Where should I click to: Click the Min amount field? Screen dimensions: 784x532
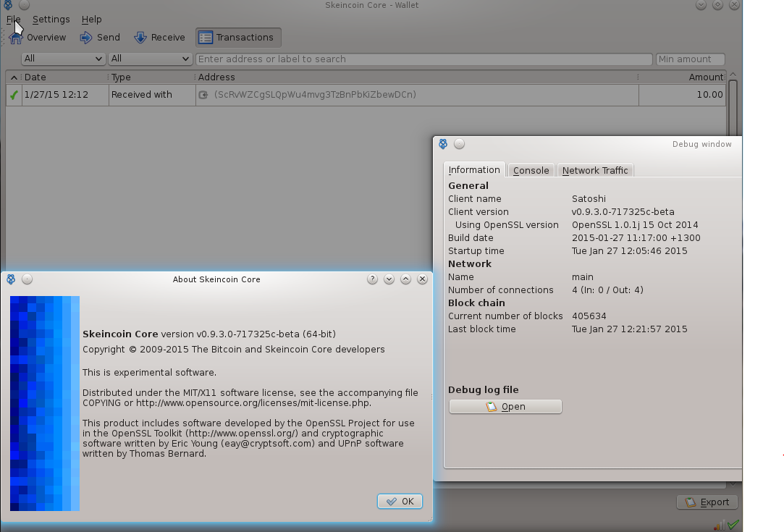pyautogui.click(x=690, y=59)
